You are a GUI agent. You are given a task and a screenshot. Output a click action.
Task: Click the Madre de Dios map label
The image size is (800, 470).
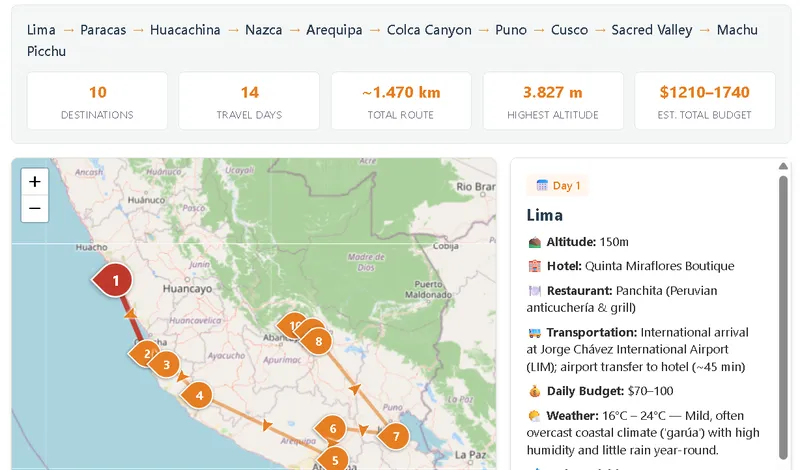pyautogui.click(x=366, y=262)
